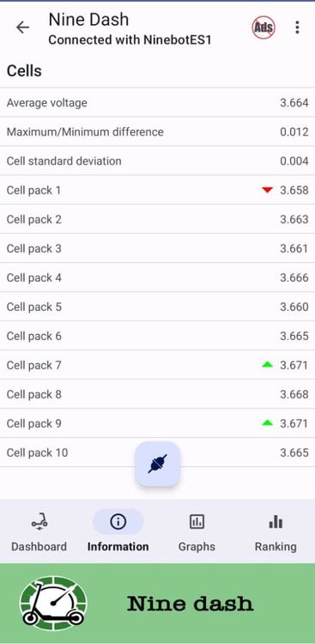The height and width of the screenshot is (644, 315).
Task: Tap the Nine dash banner text
Action: click(x=191, y=604)
